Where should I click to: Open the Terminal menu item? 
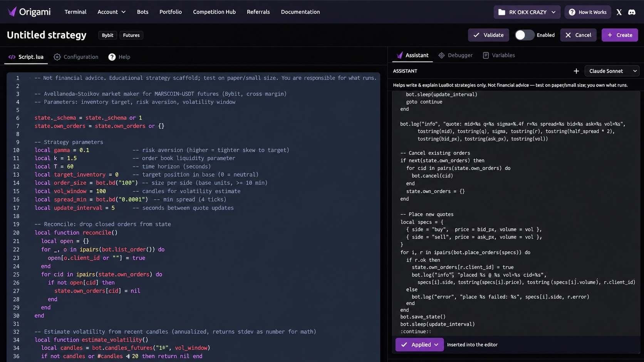click(x=75, y=12)
